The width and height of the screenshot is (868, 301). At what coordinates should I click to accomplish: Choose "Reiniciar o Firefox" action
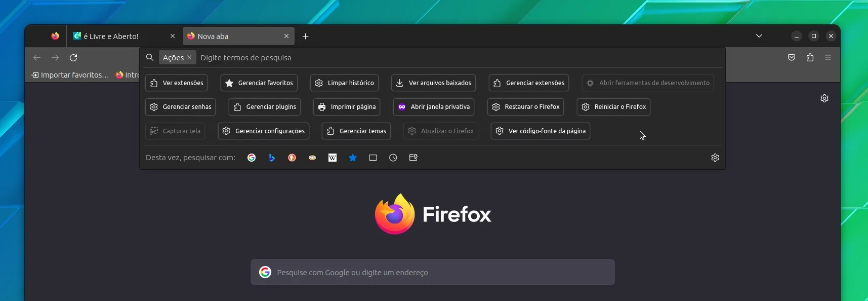coord(613,107)
